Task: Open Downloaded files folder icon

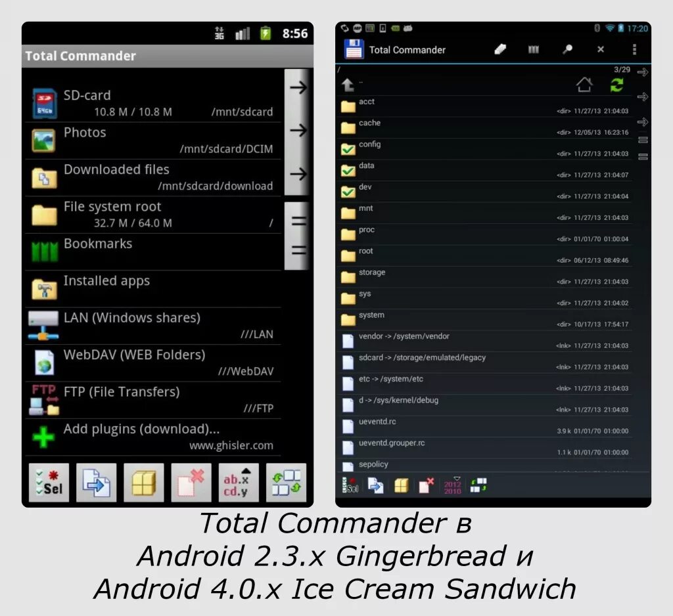Action: click(44, 178)
